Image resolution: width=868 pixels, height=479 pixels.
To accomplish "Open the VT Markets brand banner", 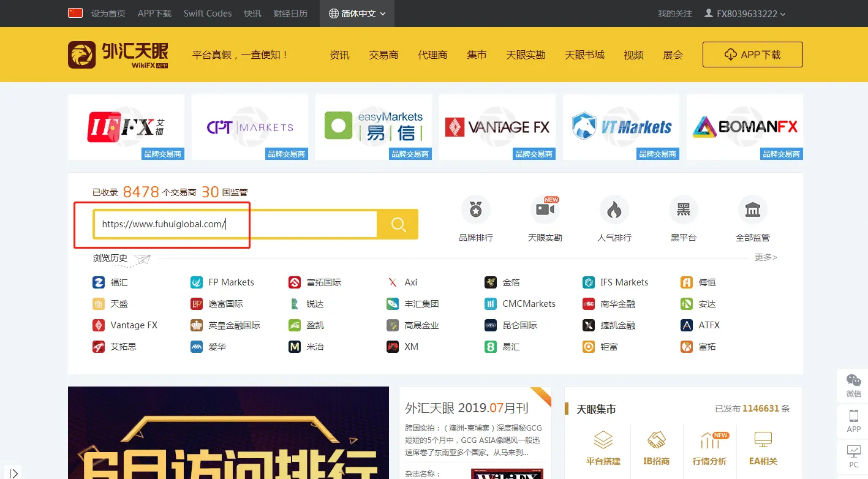I will [x=621, y=127].
